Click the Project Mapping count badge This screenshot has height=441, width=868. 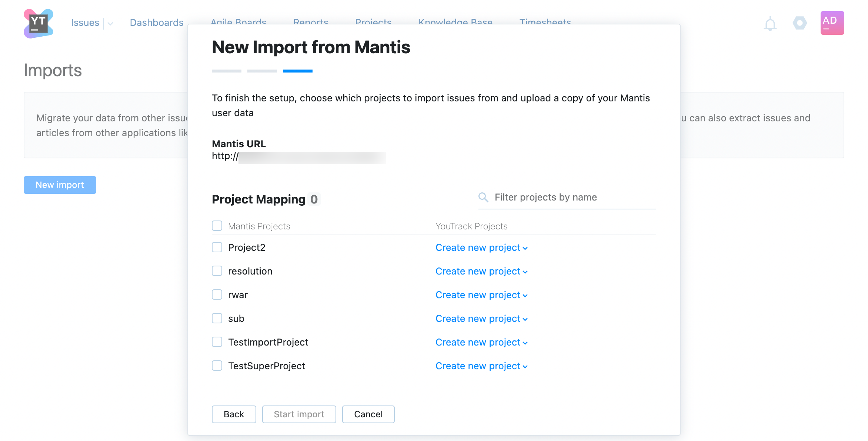(314, 199)
